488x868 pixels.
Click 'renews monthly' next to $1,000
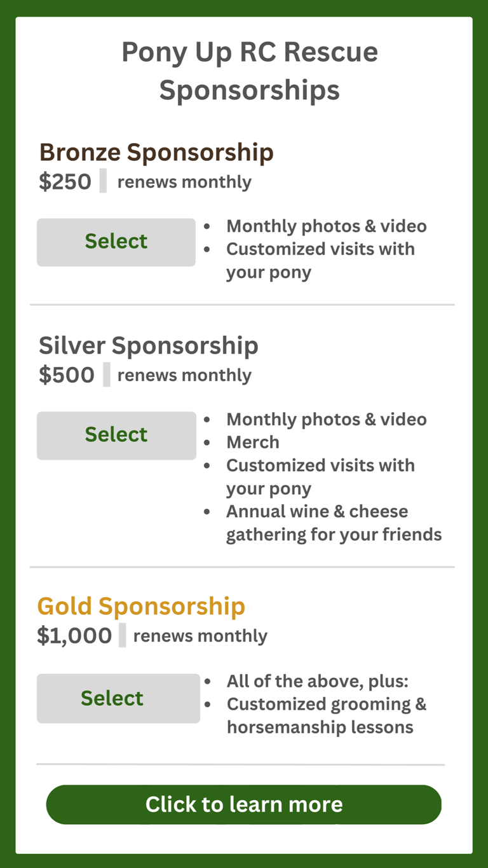coord(200,637)
